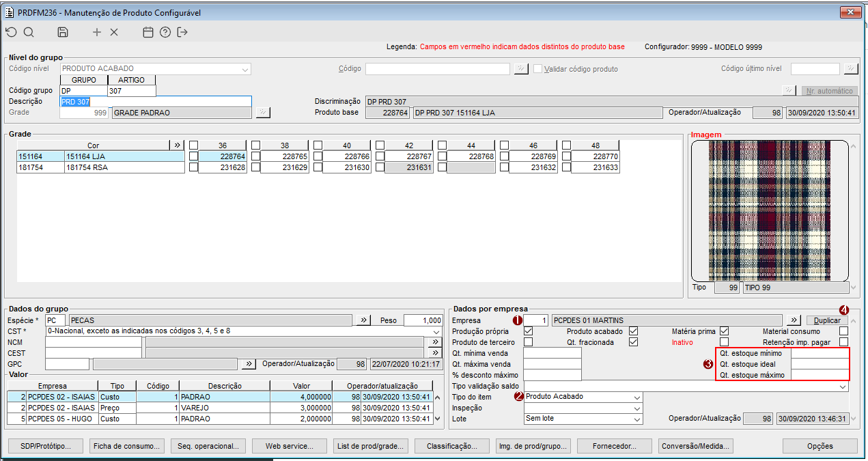
Task: Click the Peso field with 1,000
Action: coord(423,320)
